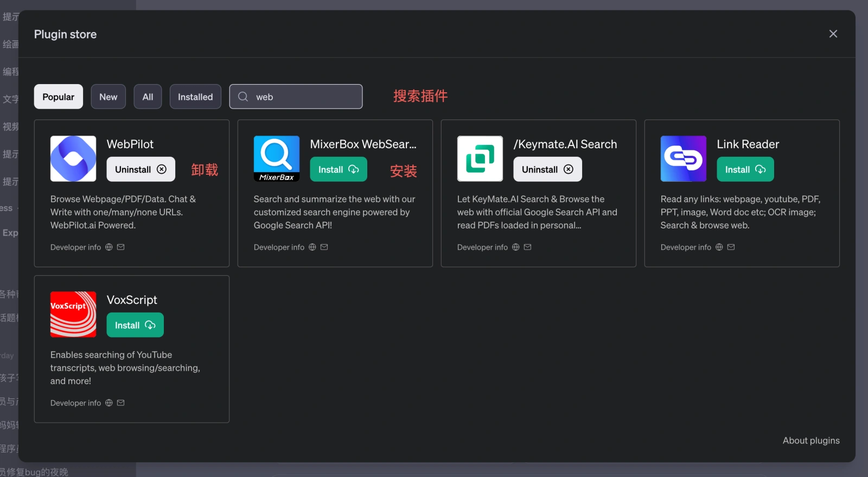Viewport: 868px width, 477px height.
Task: Uninstall the Keymate.AI Search plugin
Action: 547,169
